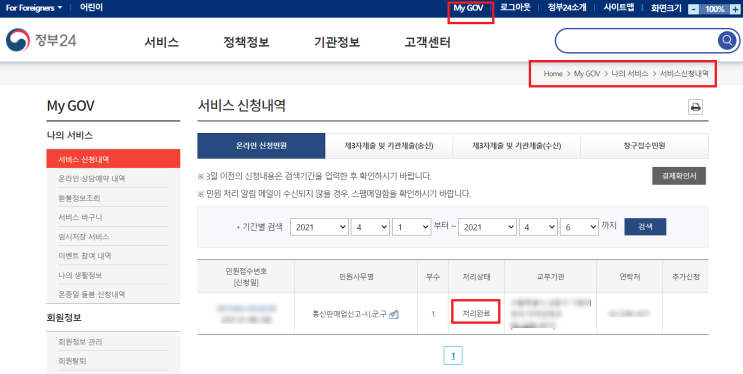This screenshot has height=374, width=743.
Task: Open start day dropdown showing 1
Action: (411, 227)
